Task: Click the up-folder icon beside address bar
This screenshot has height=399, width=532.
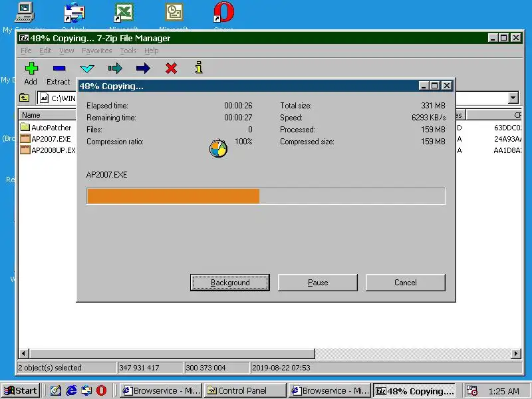Action: [x=24, y=98]
